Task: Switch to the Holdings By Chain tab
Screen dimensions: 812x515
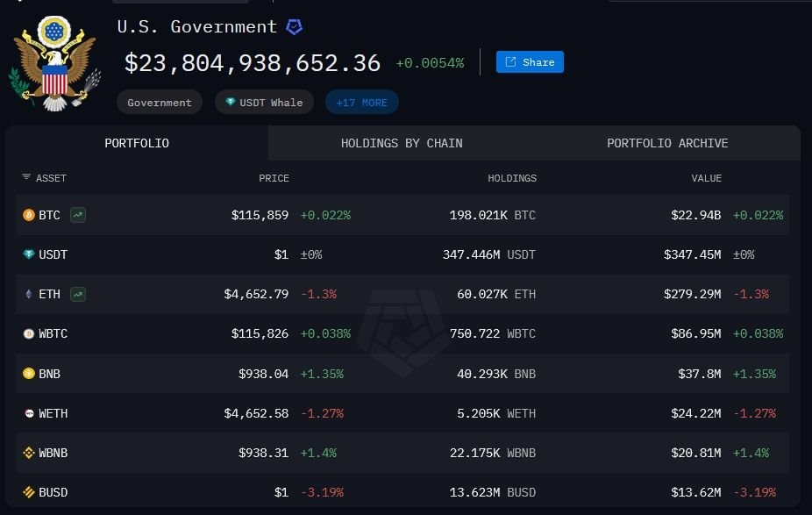Action: tap(402, 143)
